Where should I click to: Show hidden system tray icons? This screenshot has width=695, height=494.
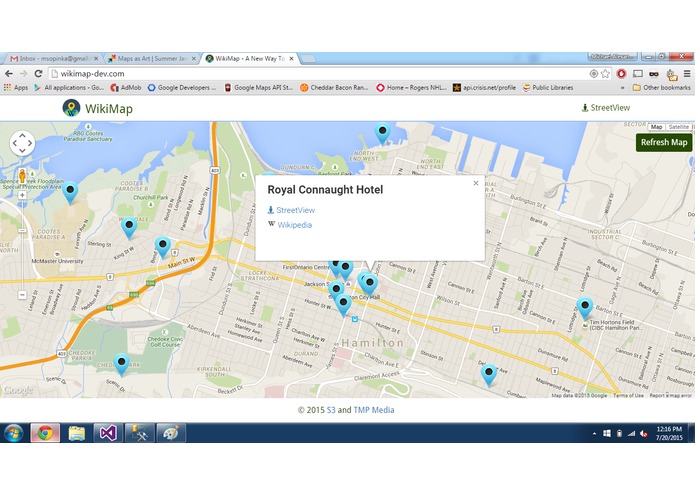click(x=594, y=434)
